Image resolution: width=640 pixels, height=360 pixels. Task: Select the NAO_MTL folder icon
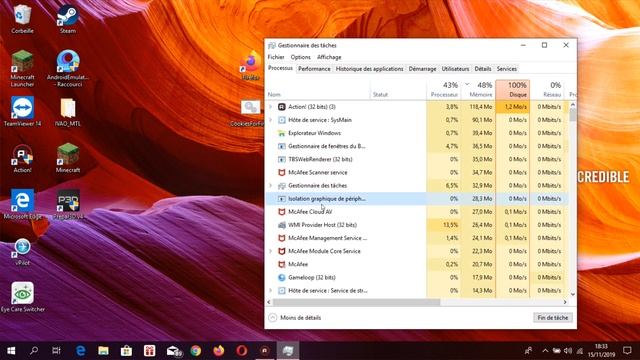click(68, 111)
